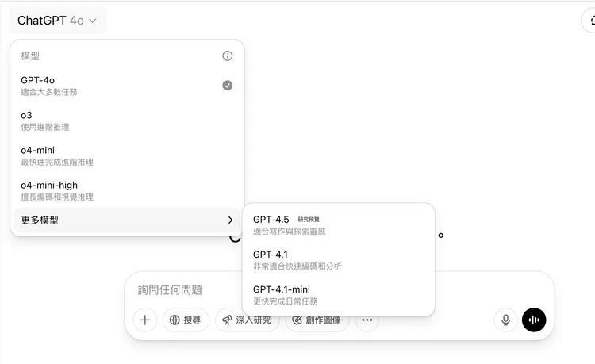Click the 適合寫作與探索靈感 description

290,232
